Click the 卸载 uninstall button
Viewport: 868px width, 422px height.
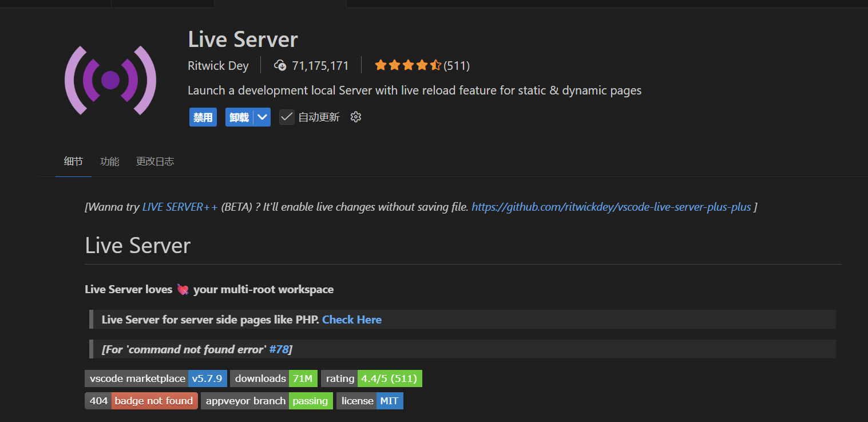coord(240,117)
